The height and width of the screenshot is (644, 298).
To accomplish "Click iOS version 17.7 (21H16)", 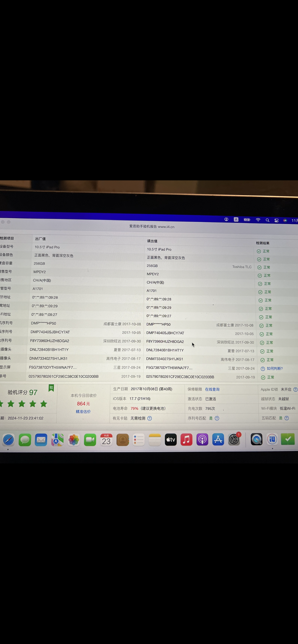I will point(140,399).
